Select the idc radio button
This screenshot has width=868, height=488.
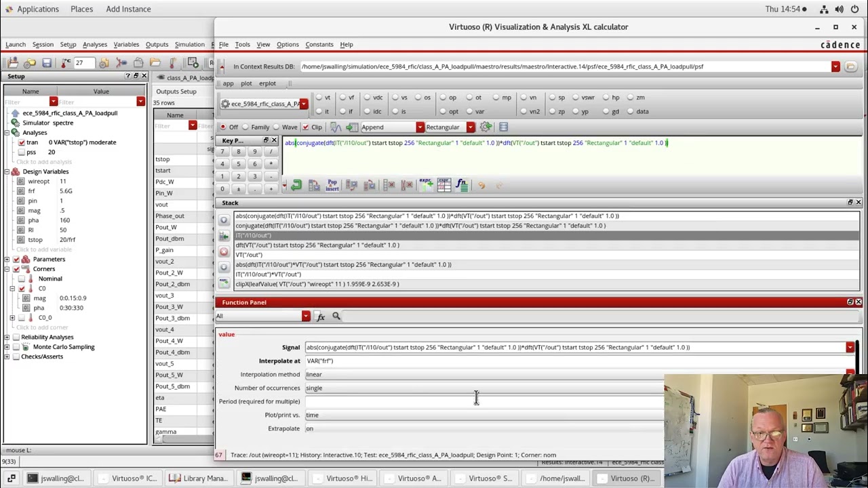click(368, 111)
